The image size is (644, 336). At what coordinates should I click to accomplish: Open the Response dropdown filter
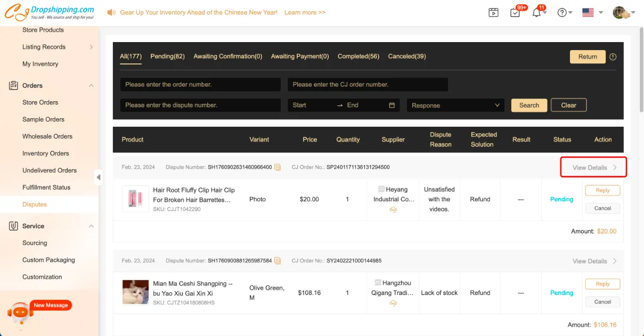[455, 105]
